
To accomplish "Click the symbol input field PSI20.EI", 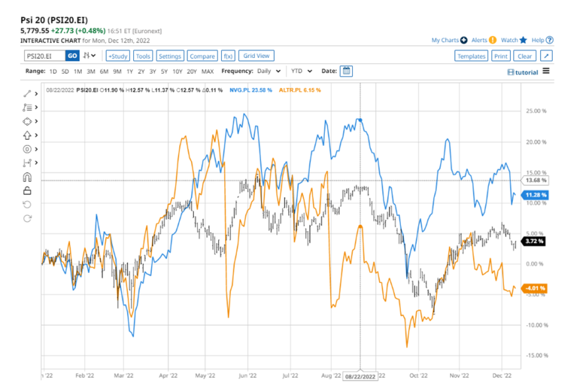I will (x=45, y=56).
